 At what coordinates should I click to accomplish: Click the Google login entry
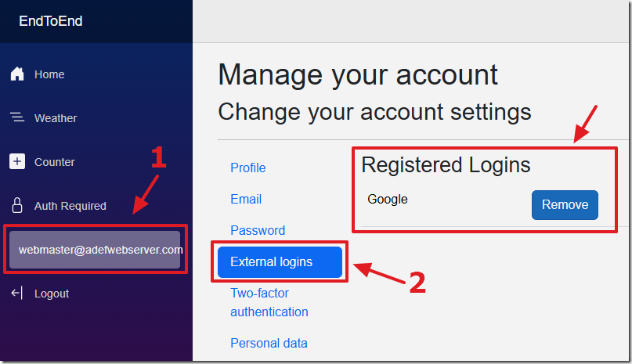(388, 199)
